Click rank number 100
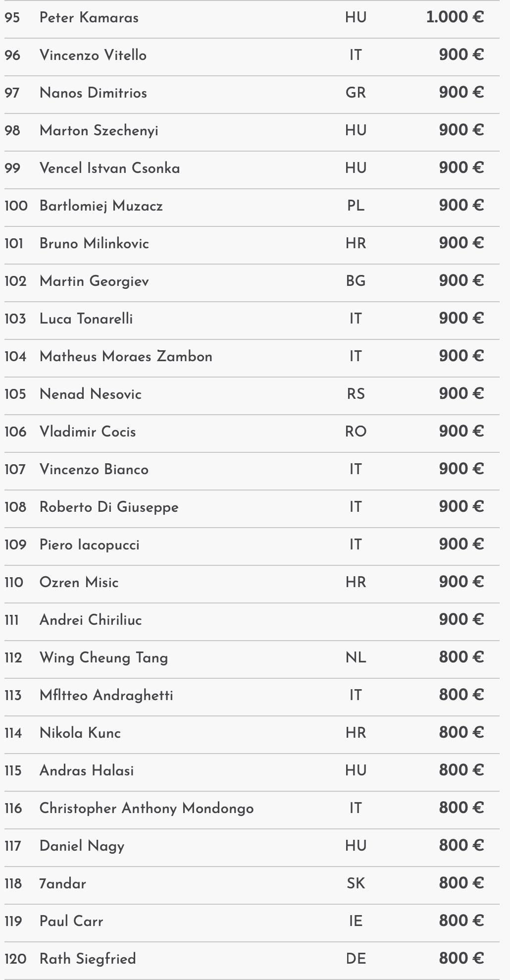 [x=16, y=206]
